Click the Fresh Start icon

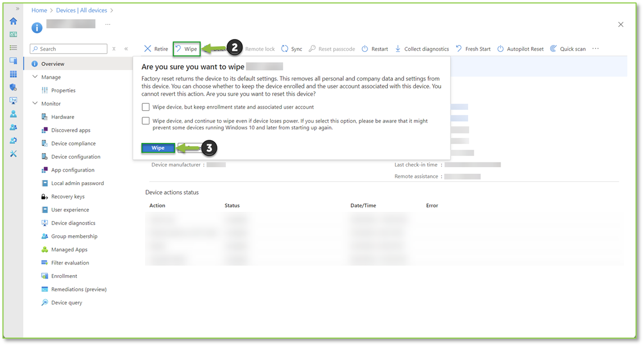[459, 49]
